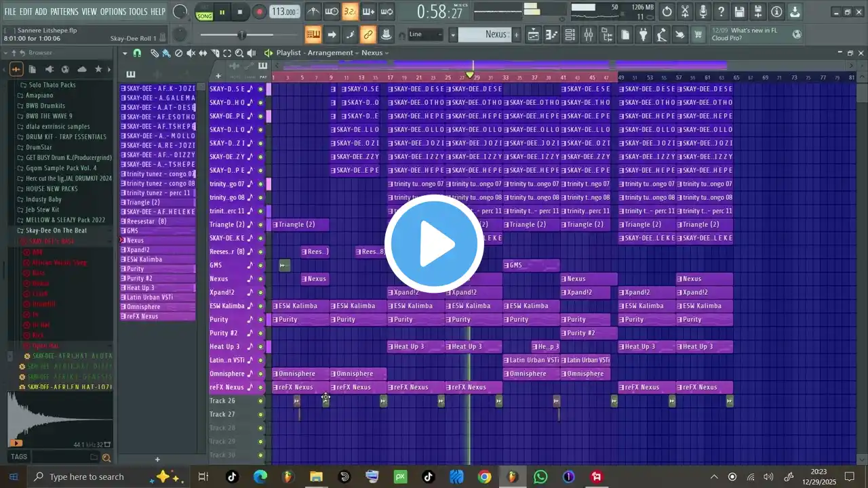Toggle auto-scrolling arrow icon
The height and width of the screenshot is (488, 868).
[x=332, y=35]
